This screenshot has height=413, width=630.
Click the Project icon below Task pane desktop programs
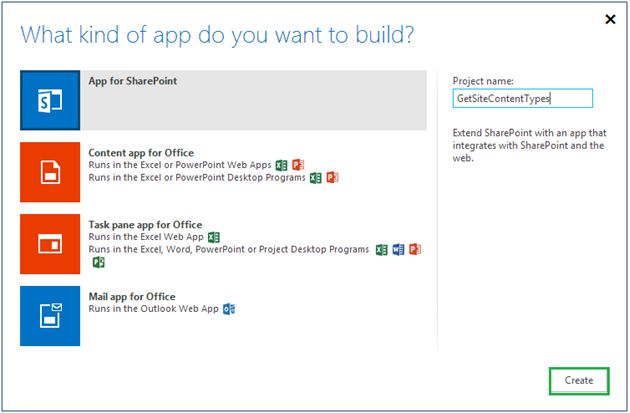[x=99, y=262]
